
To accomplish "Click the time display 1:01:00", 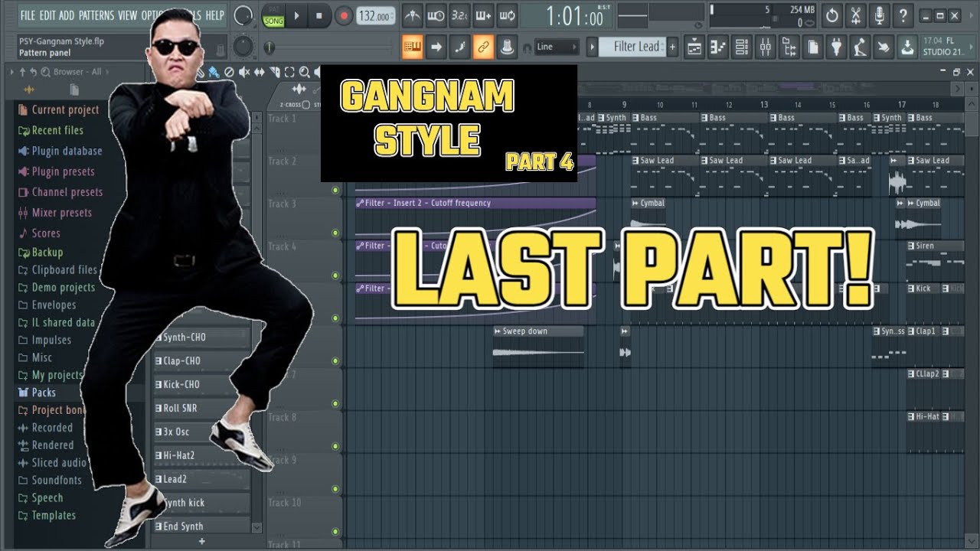I will (x=574, y=17).
